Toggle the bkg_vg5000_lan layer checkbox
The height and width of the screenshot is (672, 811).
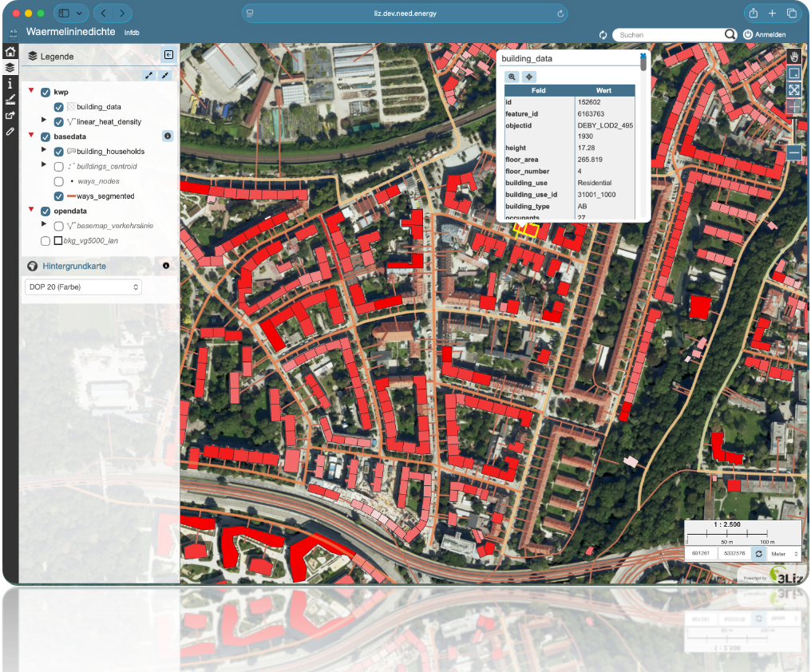point(45,240)
